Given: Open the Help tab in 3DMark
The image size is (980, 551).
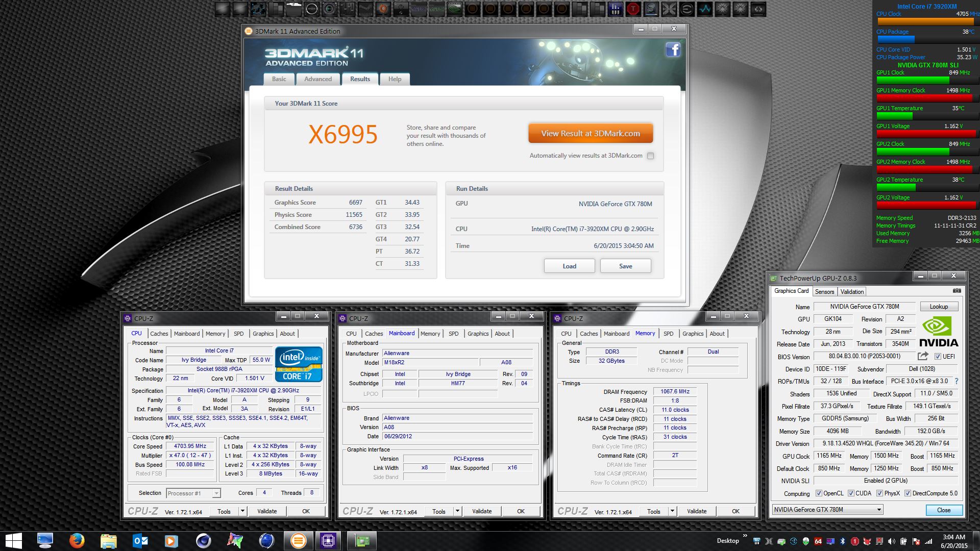Looking at the screenshot, I should (395, 79).
